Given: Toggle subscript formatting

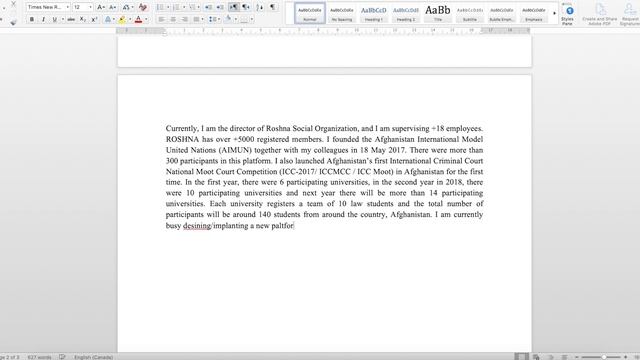Looking at the screenshot, I should [x=82, y=20].
